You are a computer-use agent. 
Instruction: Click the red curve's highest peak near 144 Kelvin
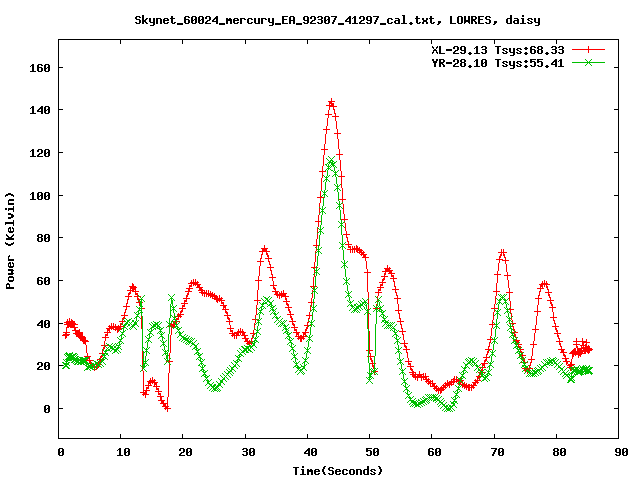pyautogui.click(x=331, y=102)
